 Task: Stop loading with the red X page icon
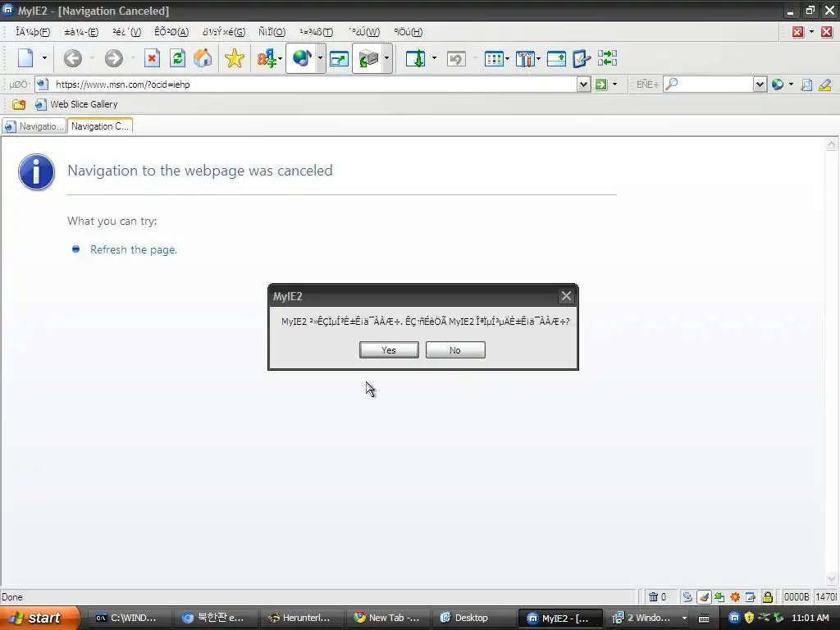pos(152,58)
